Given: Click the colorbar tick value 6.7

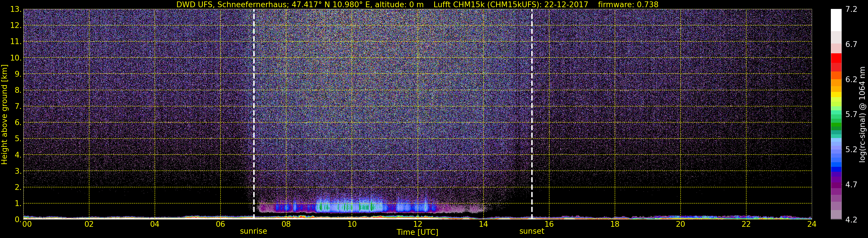Looking at the screenshot, I should 851,44.
